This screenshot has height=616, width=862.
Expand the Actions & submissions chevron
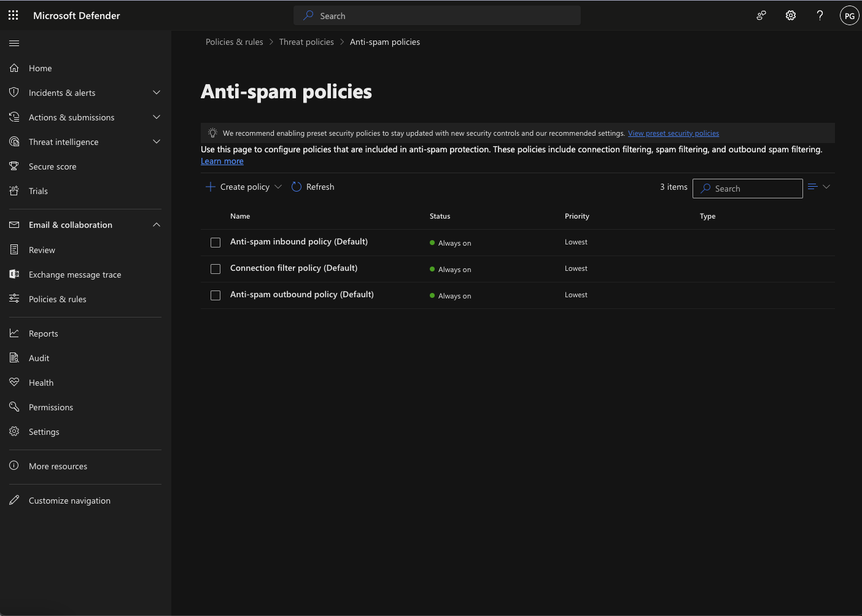(x=157, y=117)
